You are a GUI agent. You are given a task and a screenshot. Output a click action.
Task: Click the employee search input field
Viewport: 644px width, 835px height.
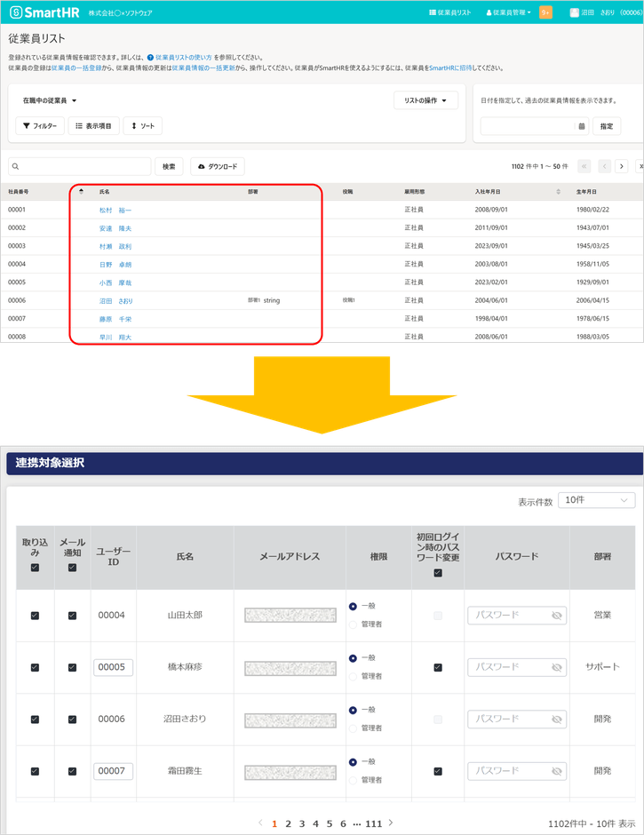tap(80, 167)
